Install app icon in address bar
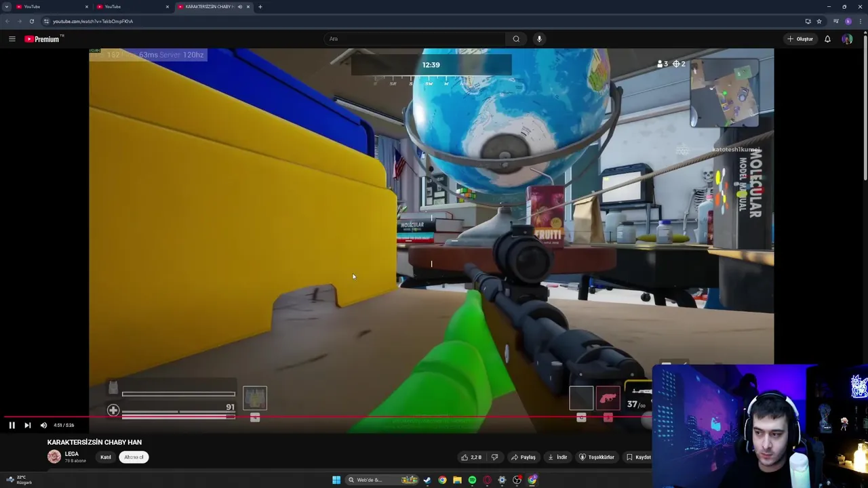 point(808,21)
